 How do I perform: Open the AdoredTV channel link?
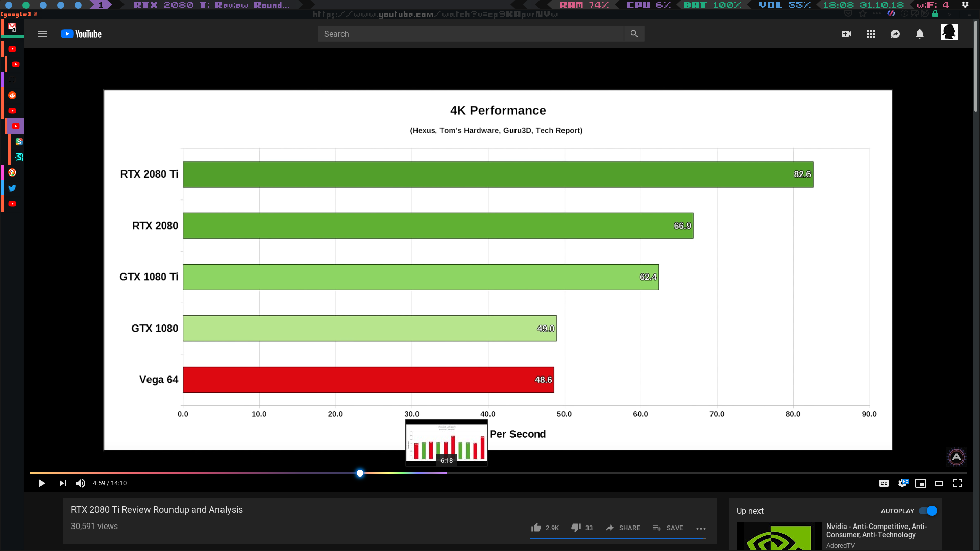point(840,545)
